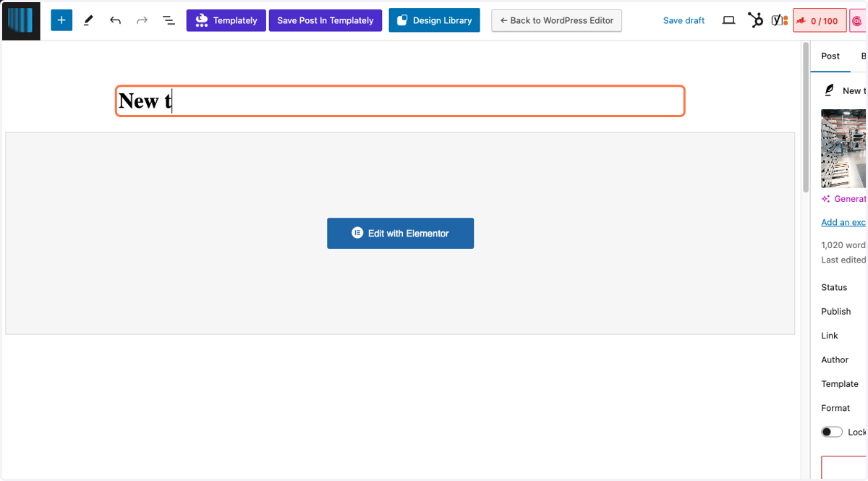Click the feather post icon in sidebar
This screenshot has width=868, height=481.
(829, 90)
